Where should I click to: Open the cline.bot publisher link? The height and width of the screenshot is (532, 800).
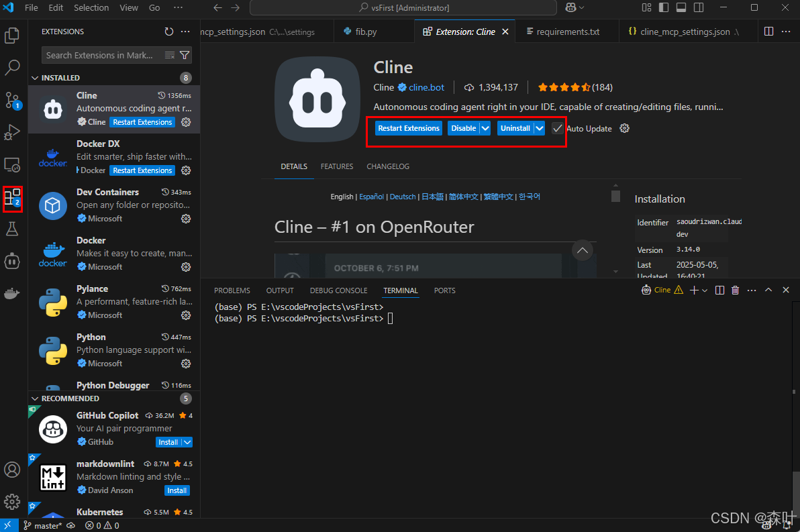[427, 88]
